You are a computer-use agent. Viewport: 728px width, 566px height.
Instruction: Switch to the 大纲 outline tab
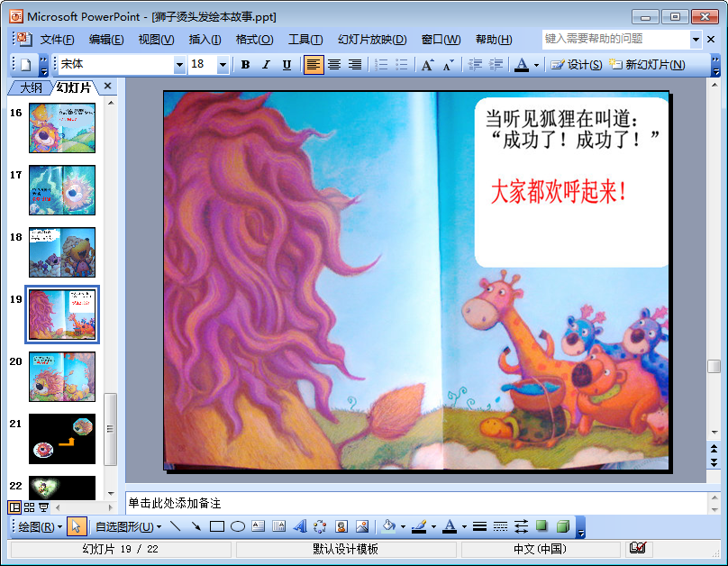point(32,87)
